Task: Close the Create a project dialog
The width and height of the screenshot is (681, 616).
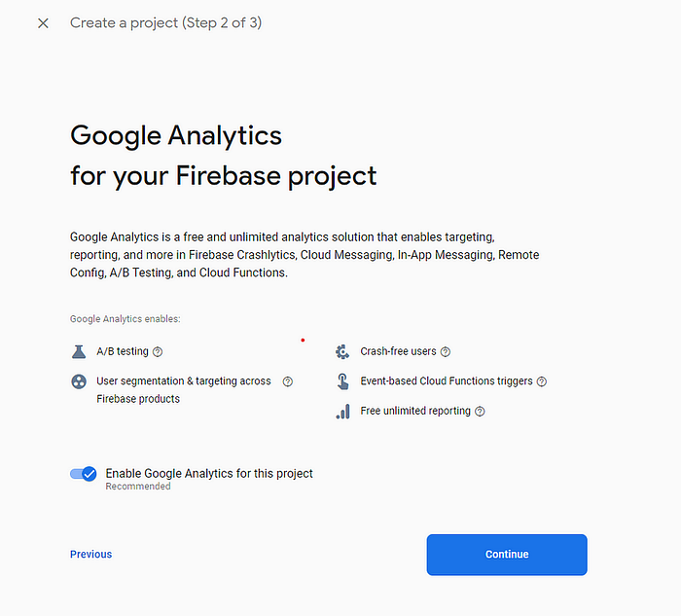Action: click(43, 23)
